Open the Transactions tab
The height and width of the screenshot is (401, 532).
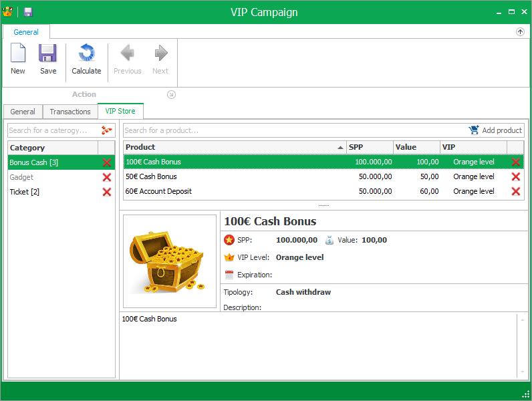coord(70,112)
